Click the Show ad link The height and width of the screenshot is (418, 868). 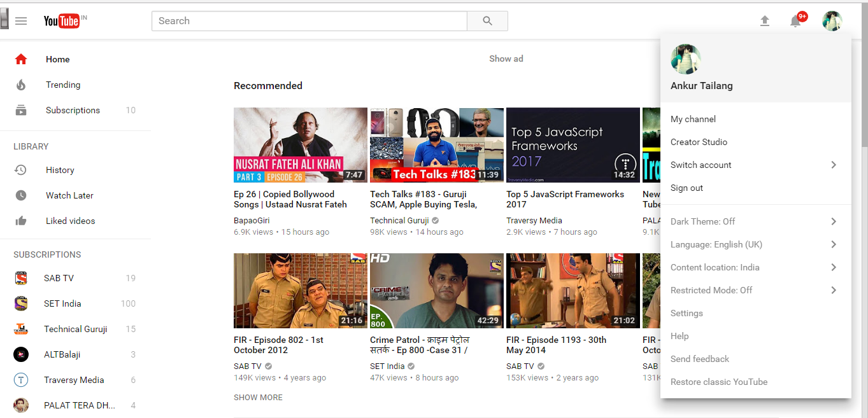(506, 59)
